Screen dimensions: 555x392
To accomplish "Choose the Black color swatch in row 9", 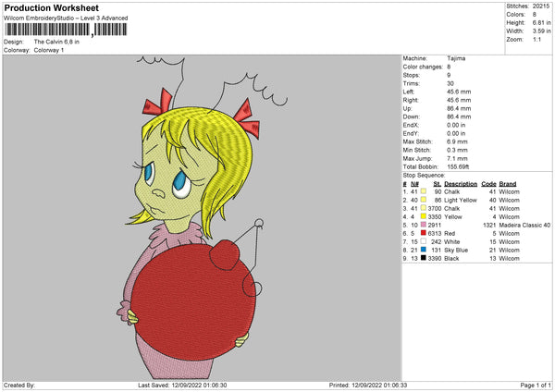I will tap(424, 258).
